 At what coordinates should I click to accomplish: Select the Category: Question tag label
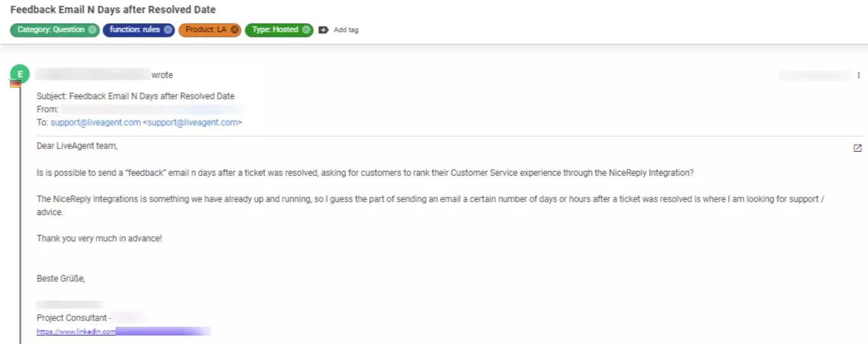click(x=50, y=30)
